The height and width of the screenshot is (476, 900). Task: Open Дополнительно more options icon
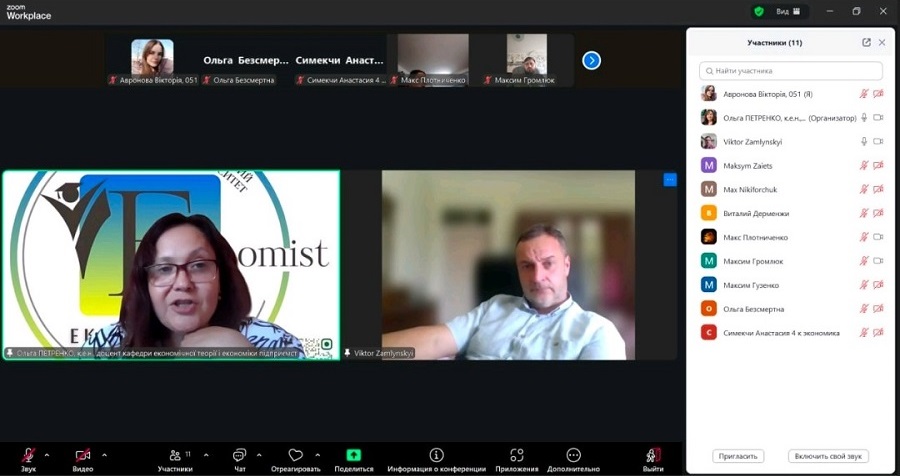click(x=573, y=456)
